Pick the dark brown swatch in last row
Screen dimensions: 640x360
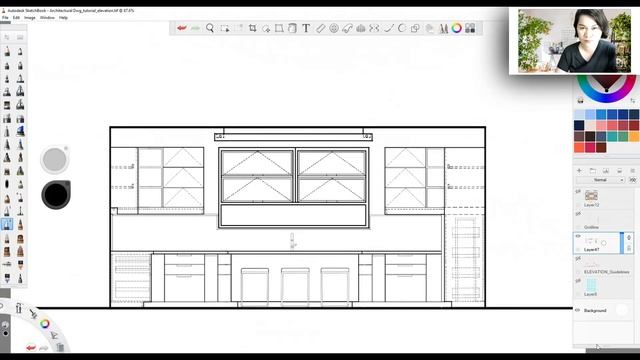click(601, 147)
